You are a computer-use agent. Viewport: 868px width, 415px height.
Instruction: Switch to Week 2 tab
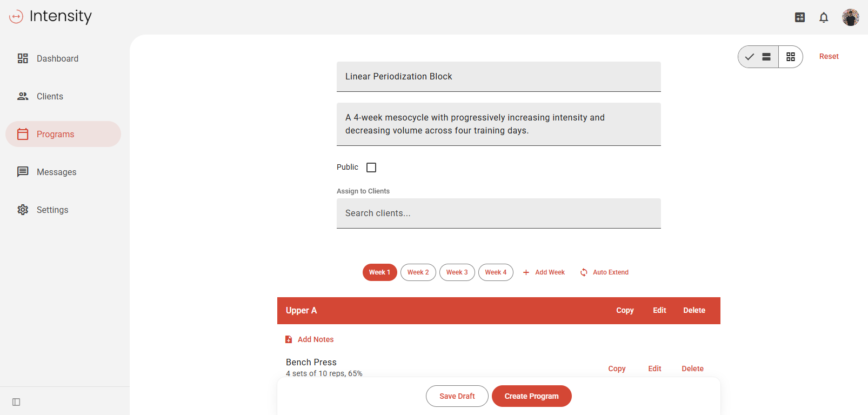pos(418,272)
